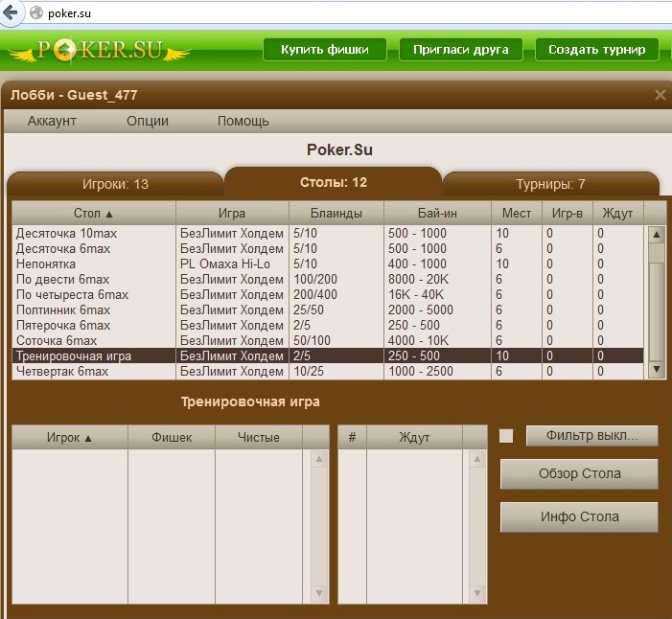Click waiting list scroll-down arrow
The image size is (672, 619).
coord(477,593)
